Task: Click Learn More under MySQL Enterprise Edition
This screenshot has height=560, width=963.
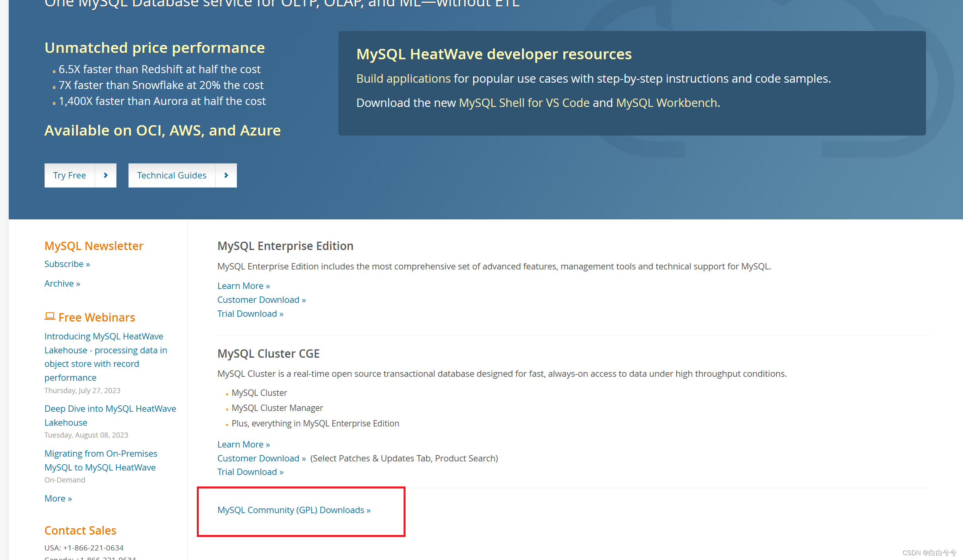Action: point(243,285)
